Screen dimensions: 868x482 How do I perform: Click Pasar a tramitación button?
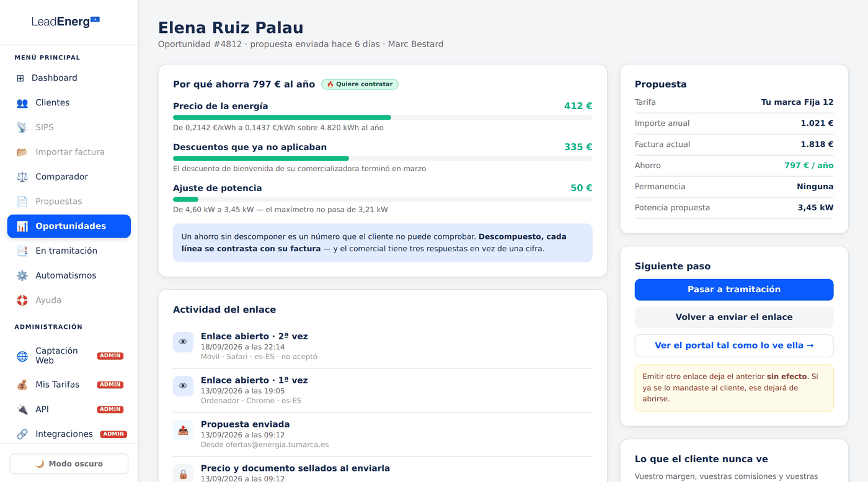coord(734,290)
